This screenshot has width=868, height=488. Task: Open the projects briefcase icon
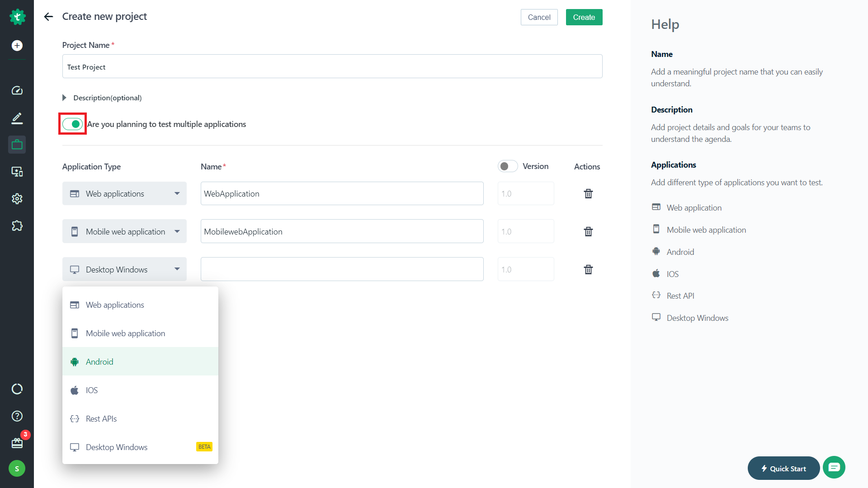(x=17, y=145)
